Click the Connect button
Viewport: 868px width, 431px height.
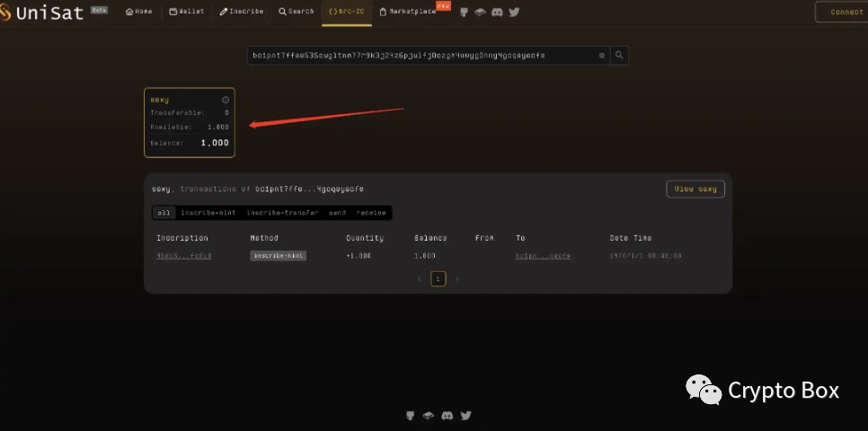[842, 13]
